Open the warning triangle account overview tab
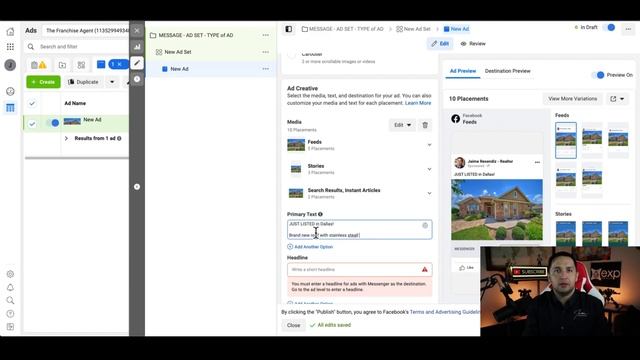This screenshot has height=360, width=640. pos(39,65)
